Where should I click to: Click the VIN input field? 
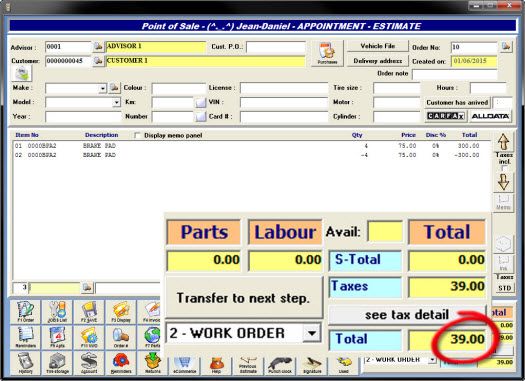pyautogui.click(x=284, y=102)
